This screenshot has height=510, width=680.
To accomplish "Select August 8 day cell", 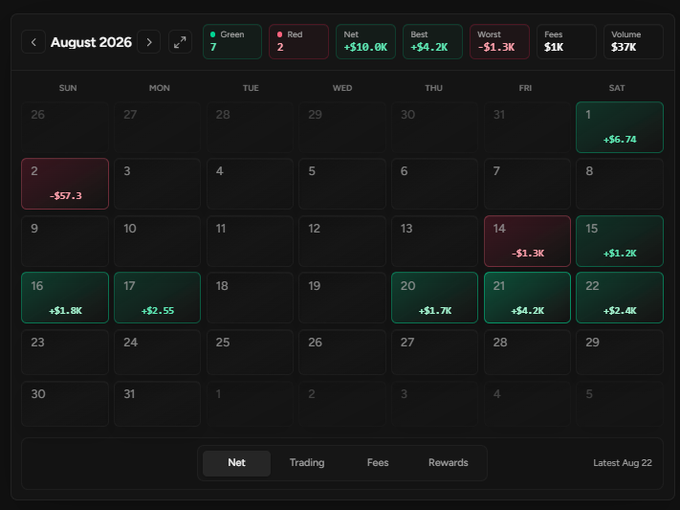I will tap(620, 184).
